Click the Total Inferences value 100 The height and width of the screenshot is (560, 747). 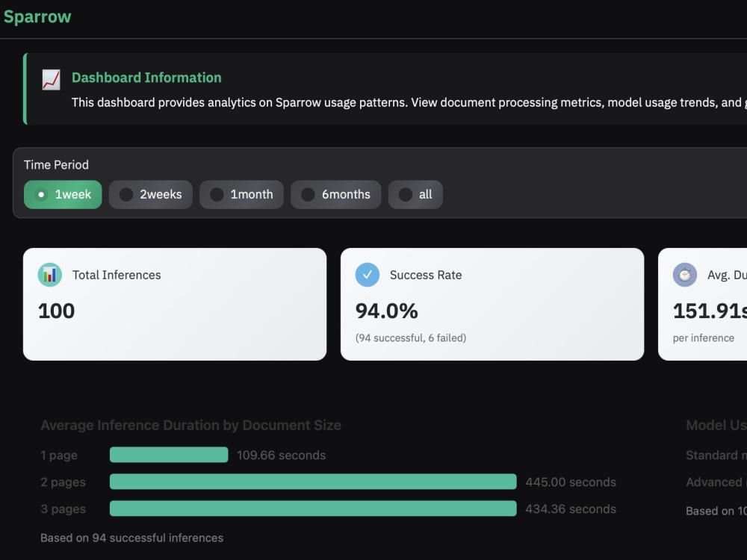click(x=56, y=311)
